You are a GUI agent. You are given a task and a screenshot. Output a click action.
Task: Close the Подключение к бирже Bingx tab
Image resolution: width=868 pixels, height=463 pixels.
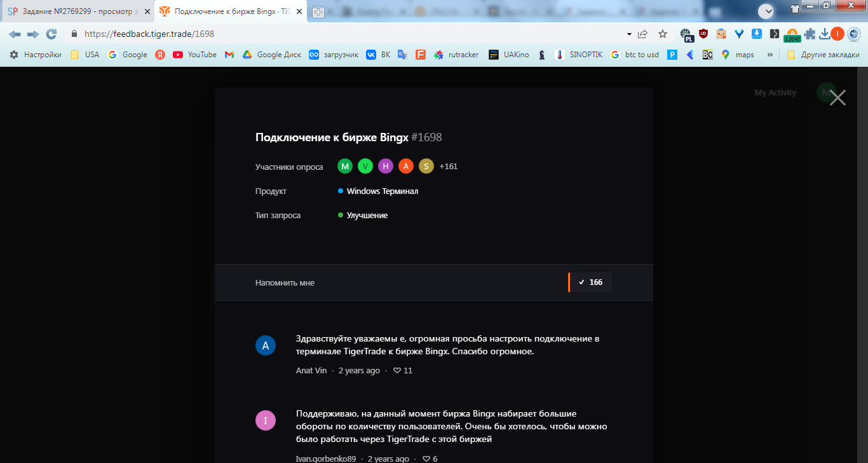click(x=299, y=11)
